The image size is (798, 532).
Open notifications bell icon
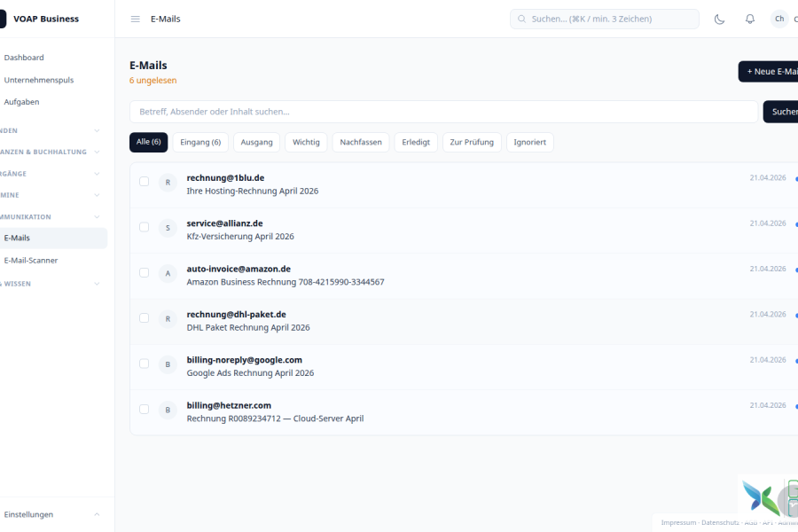749,19
